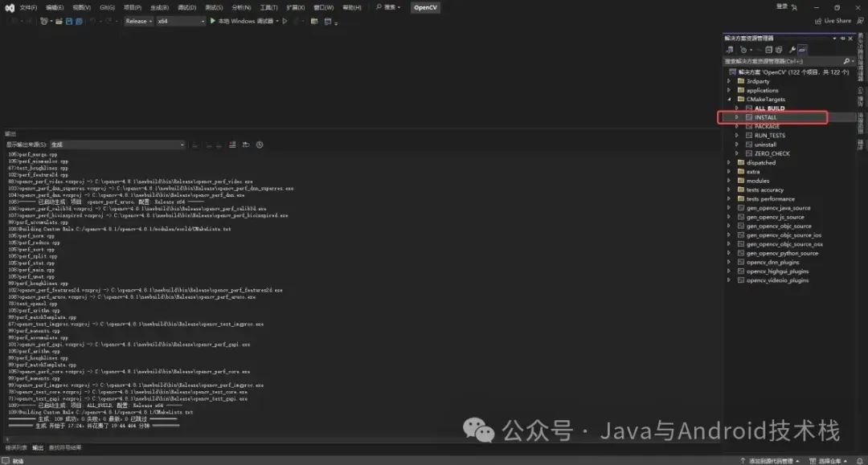The height and width of the screenshot is (465, 868).
Task: Open the x64 platform dropdown
Action: pyautogui.click(x=181, y=21)
